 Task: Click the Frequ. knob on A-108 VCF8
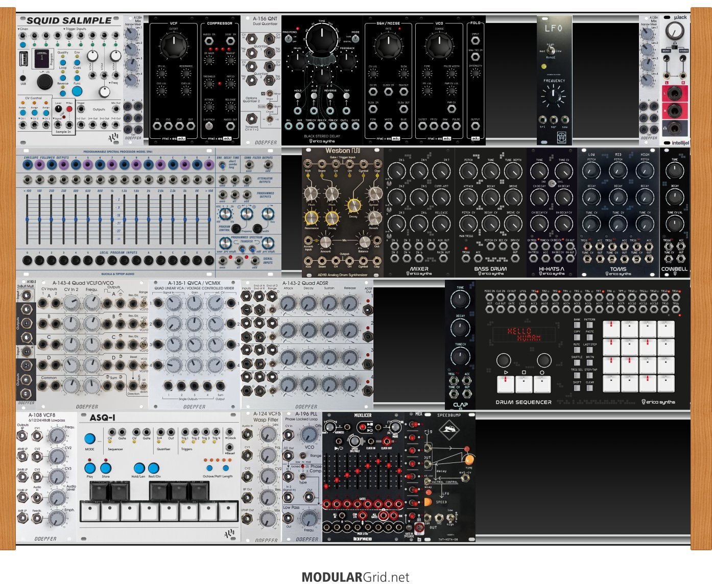click(57, 435)
